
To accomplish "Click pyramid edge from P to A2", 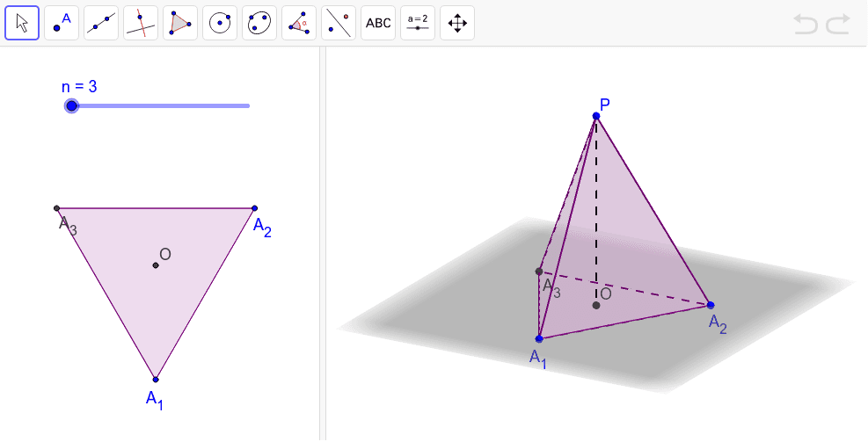I will pyautogui.click(x=653, y=210).
